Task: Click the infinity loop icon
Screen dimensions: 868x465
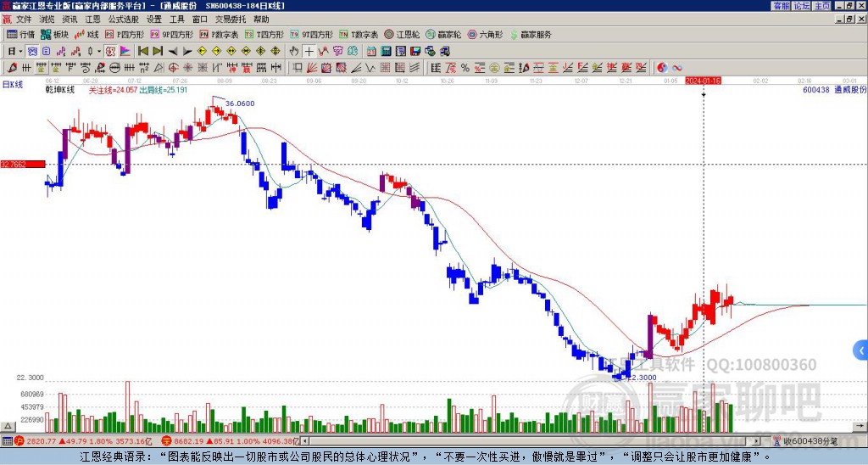Action: [677, 68]
